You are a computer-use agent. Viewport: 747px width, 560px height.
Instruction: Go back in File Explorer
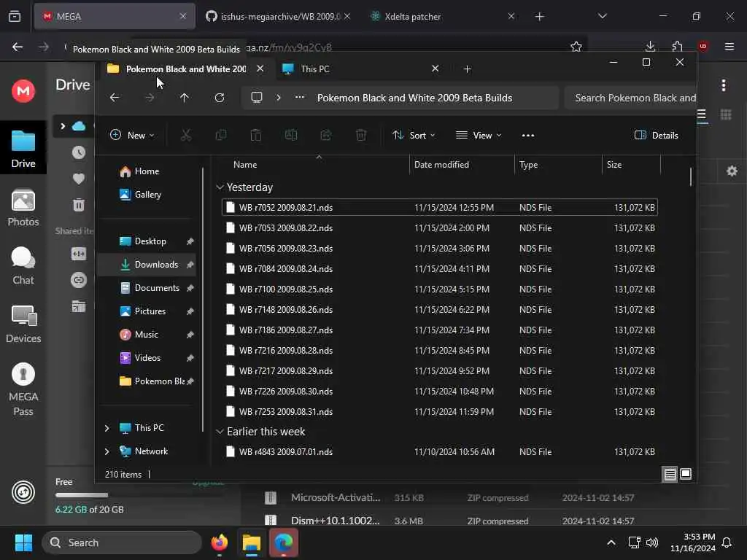pos(115,98)
